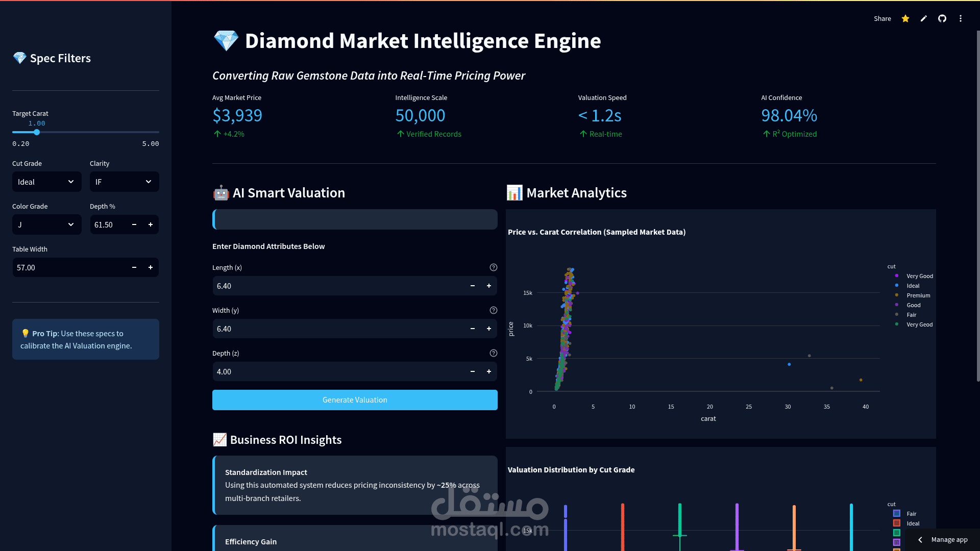
Task: Click help icon next to Length (x)
Action: 493,267
